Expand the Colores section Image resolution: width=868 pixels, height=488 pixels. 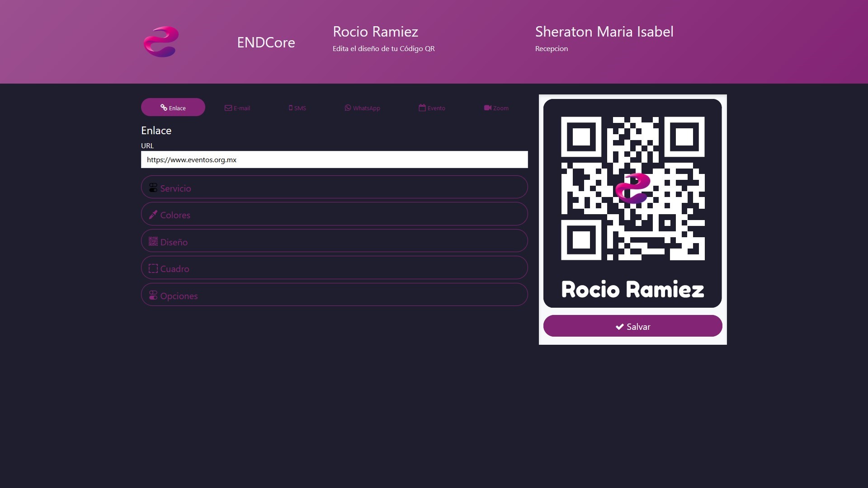pos(335,214)
